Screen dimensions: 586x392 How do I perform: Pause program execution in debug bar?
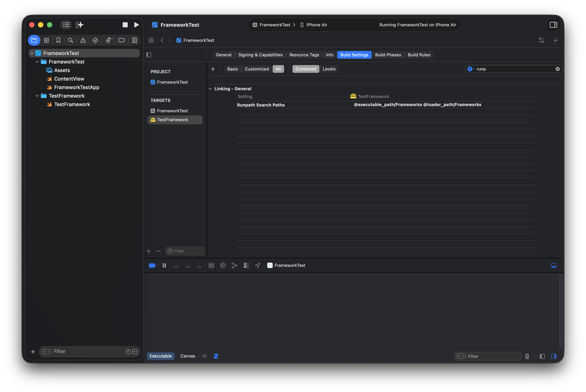[x=164, y=265]
